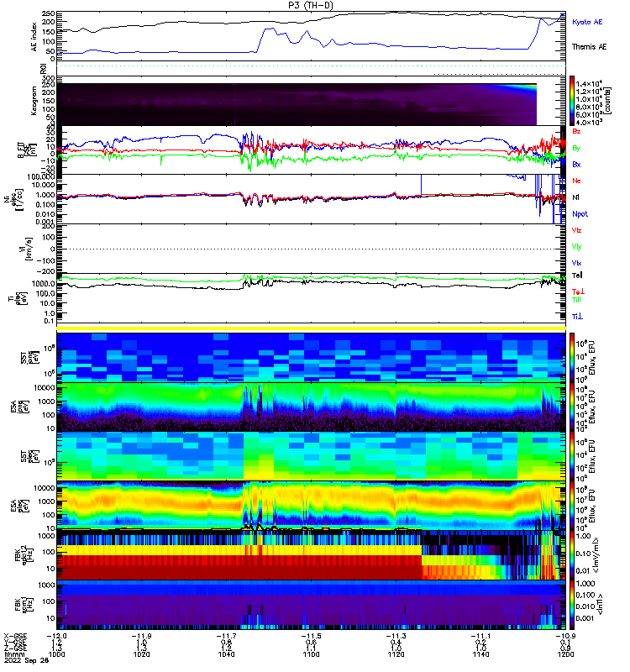
Task: Click the keogram counts color bar
Action: (572, 101)
